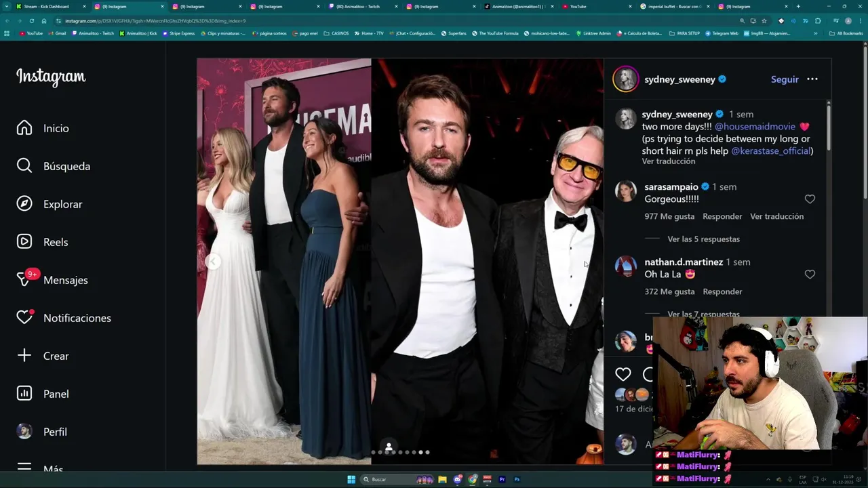Screen dimensions: 868x488
Task: Go to previous photo with left arrow
Action: pos(213,262)
